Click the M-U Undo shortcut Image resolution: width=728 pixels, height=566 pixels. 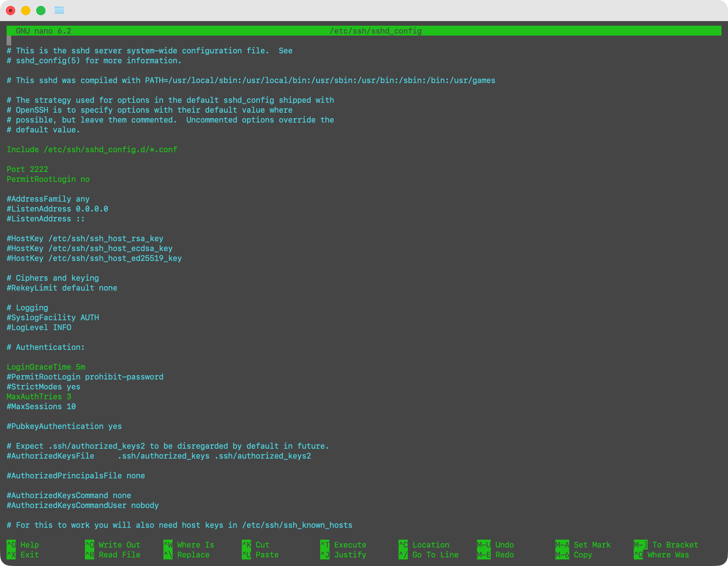tap(495, 545)
